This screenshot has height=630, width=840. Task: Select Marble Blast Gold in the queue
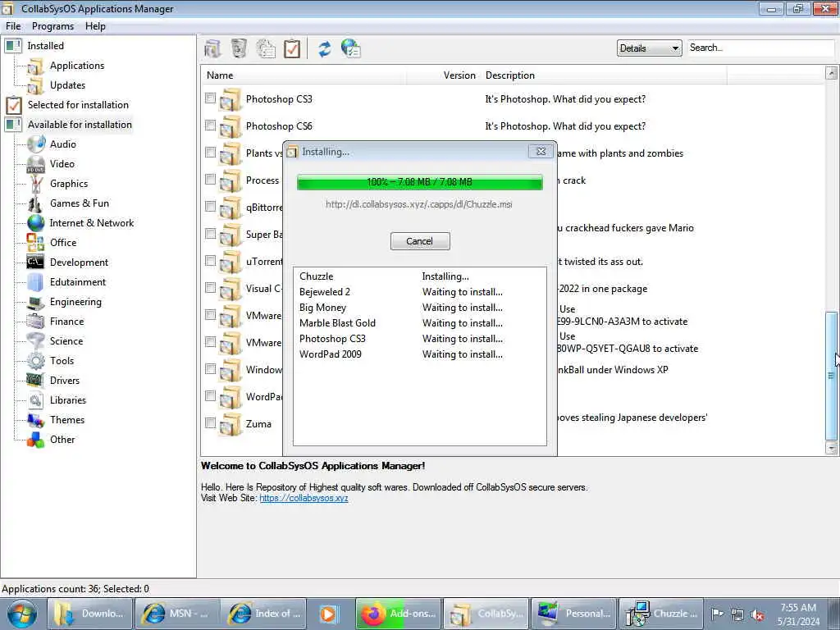[337, 323]
